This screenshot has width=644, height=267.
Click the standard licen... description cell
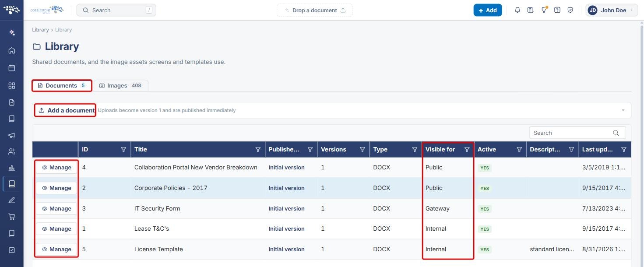pos(552,249)
